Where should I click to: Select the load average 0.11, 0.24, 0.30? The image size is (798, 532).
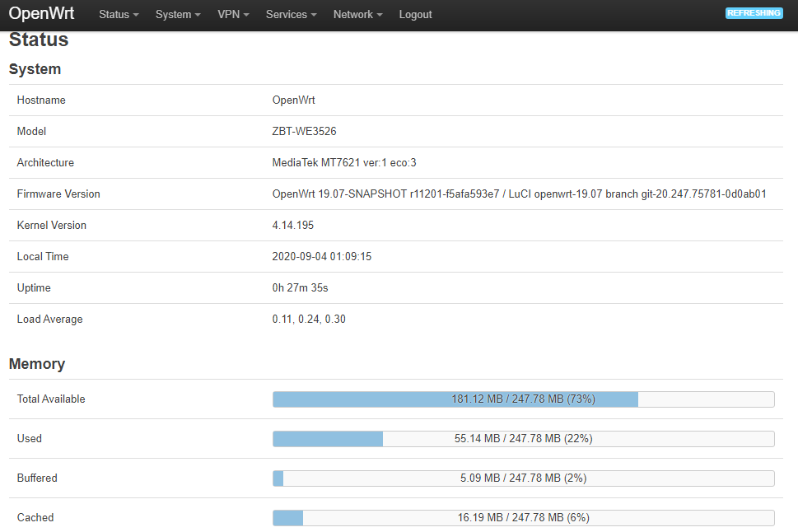[x=309, y=320]
